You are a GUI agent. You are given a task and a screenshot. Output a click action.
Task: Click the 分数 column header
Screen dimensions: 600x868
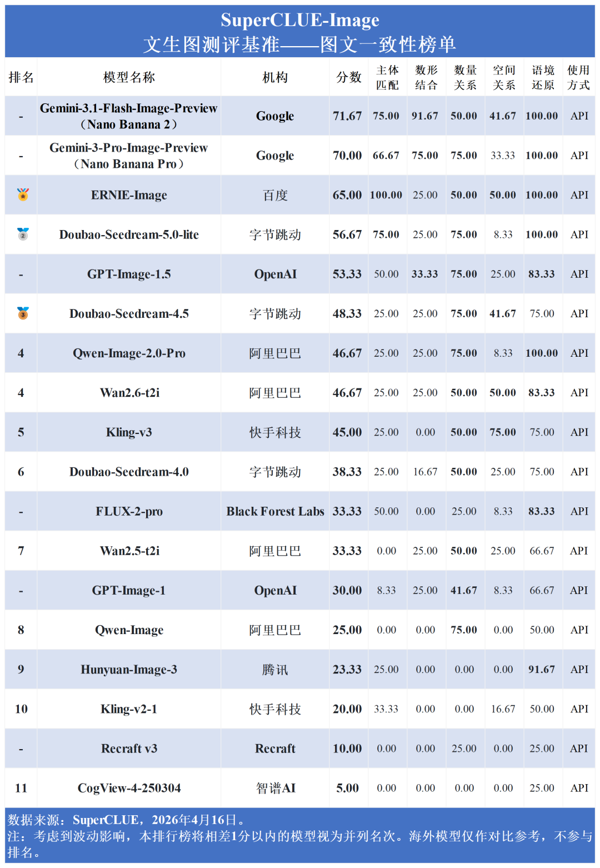(x=348, y=77)
